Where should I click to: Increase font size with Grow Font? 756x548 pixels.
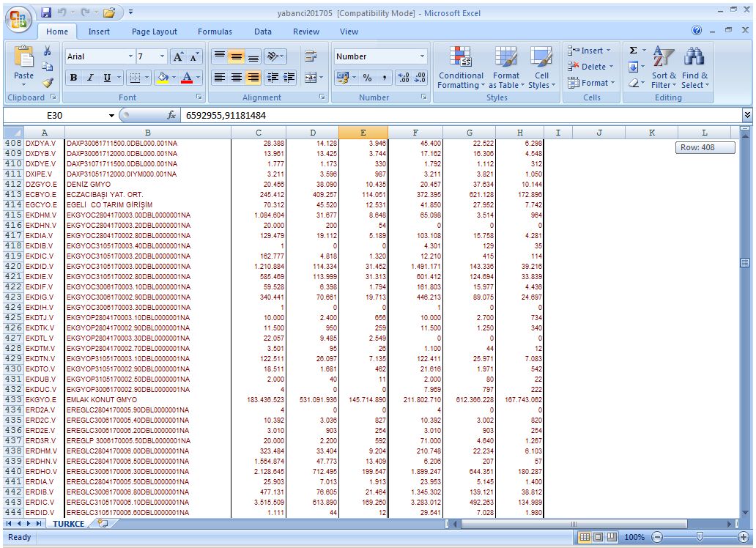pyautogui.click(x=178, y=57)
